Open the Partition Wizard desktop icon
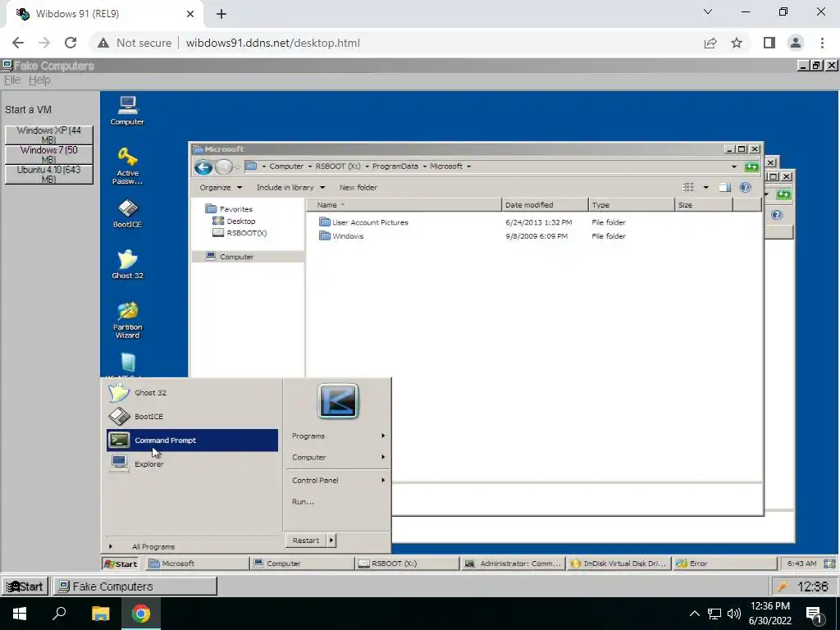 127,320
